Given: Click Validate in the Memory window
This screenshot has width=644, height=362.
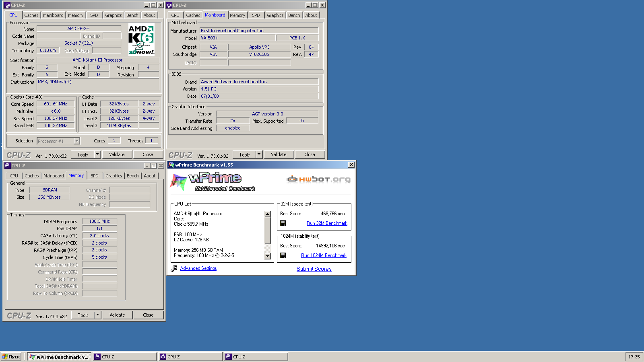Looking at the screenshot, I should tap(117, 315).
